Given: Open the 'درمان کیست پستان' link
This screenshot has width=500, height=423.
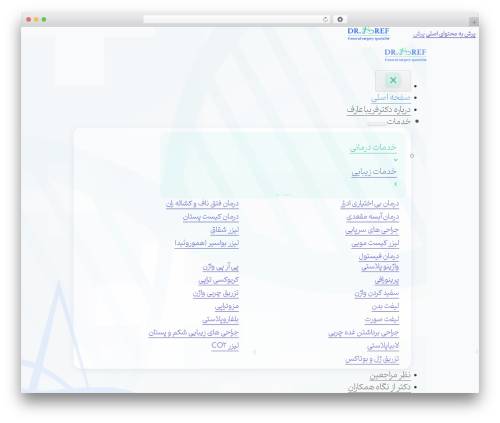Looking at the screenshot, I should tap(211, 217).
